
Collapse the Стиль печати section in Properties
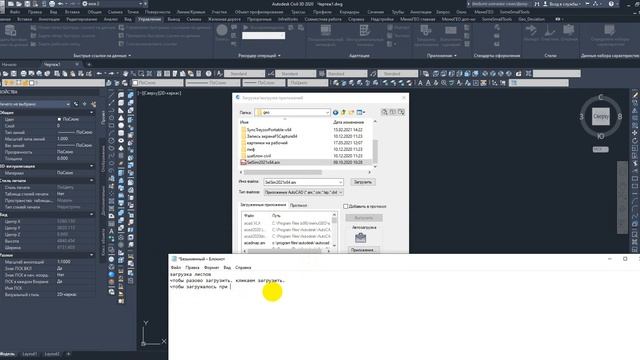click(x=91, y=180)
